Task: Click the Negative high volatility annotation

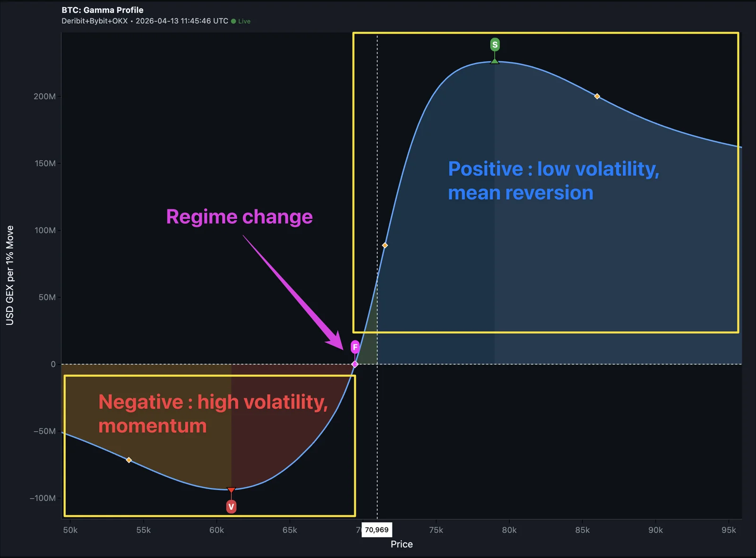Action: pyautogui.click(x=213, y=413)
